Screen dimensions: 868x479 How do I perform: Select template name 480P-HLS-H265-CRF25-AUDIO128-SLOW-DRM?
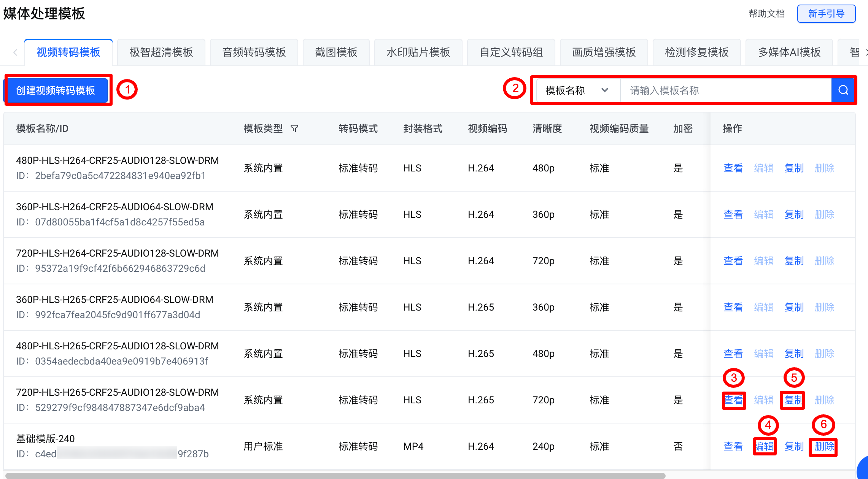tap(118, 346)
